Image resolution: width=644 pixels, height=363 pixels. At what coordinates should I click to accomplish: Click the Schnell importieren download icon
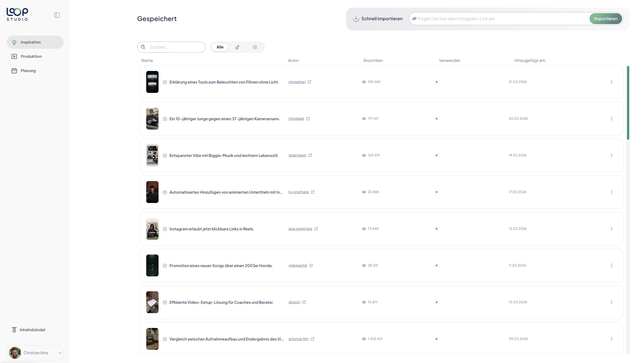[356, 18]
